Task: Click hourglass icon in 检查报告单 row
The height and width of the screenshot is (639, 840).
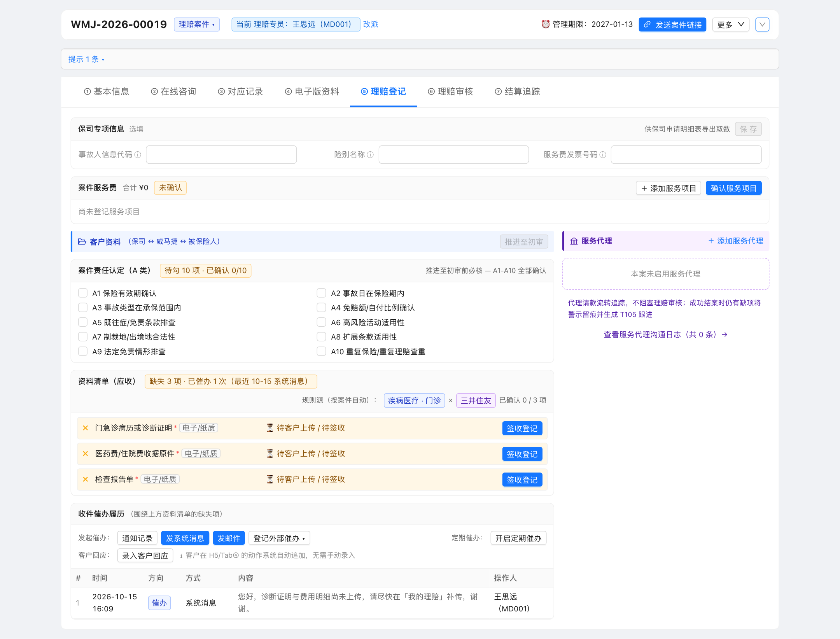Action: coord(270,479)
